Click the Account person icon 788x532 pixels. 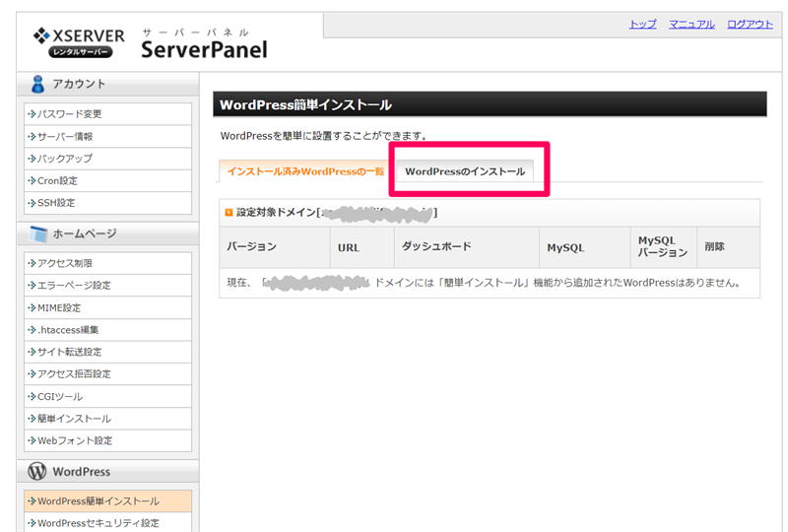coord(37,84)
